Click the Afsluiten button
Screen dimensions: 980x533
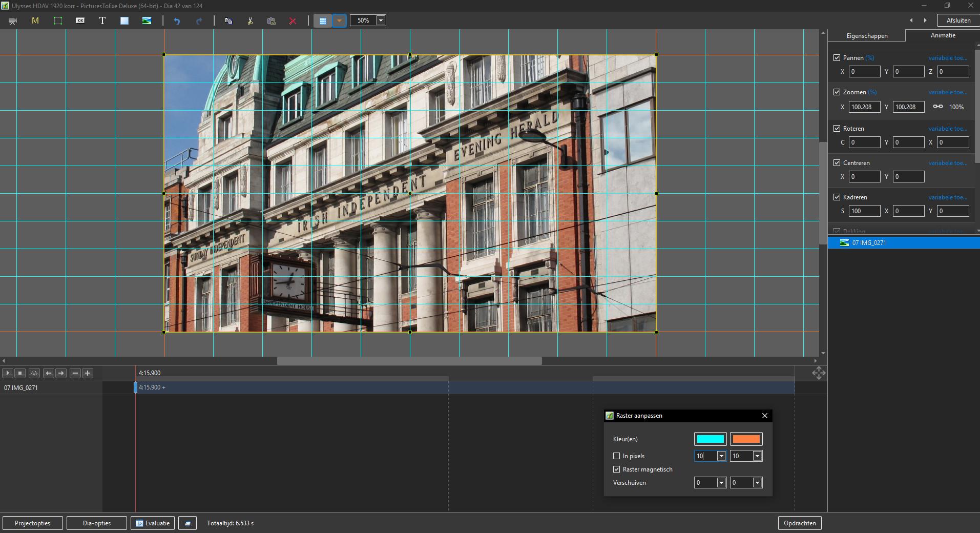(958, 20)
